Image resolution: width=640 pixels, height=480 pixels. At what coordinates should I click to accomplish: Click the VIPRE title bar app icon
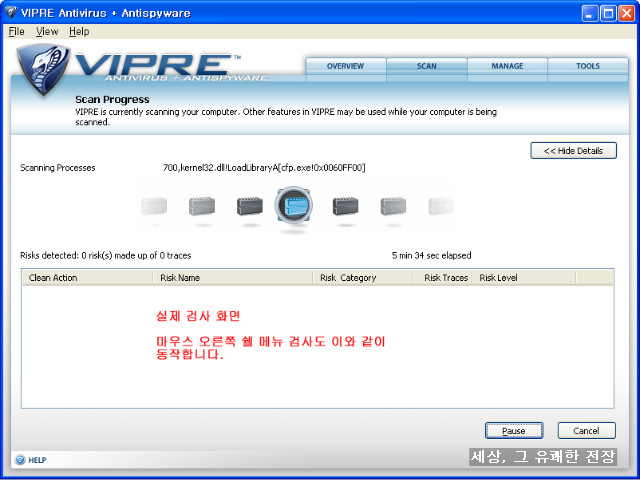[x=11, y=13]
